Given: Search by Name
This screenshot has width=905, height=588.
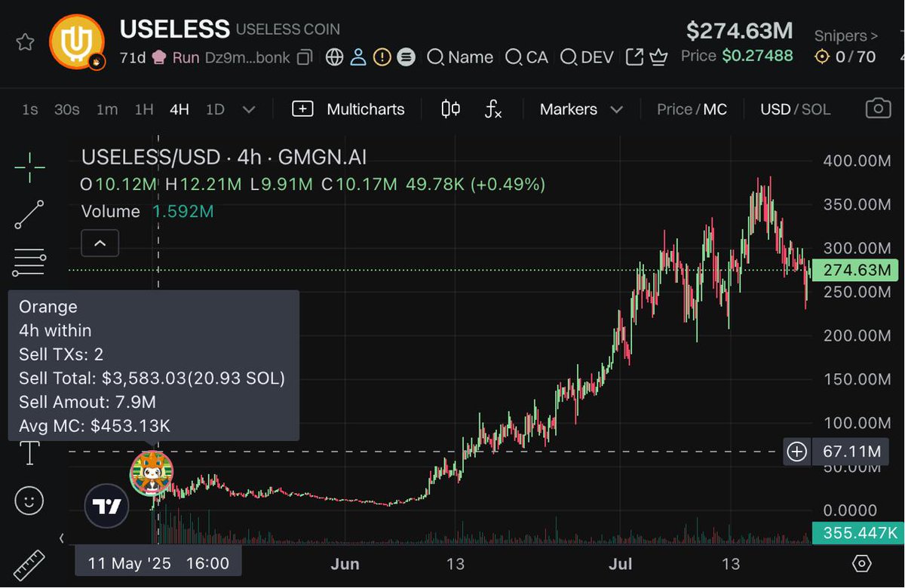Looking at the screenshot, I should [x=460, y=57].
